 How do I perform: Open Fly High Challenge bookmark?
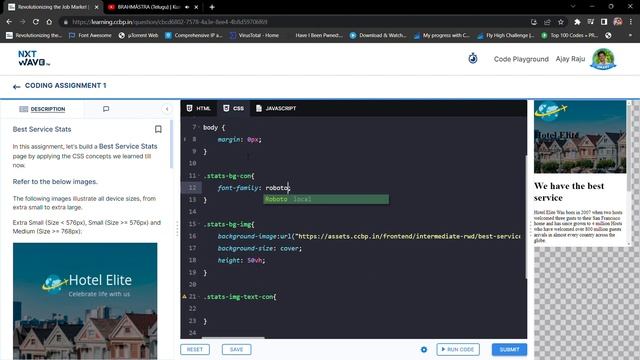(505, 36)
